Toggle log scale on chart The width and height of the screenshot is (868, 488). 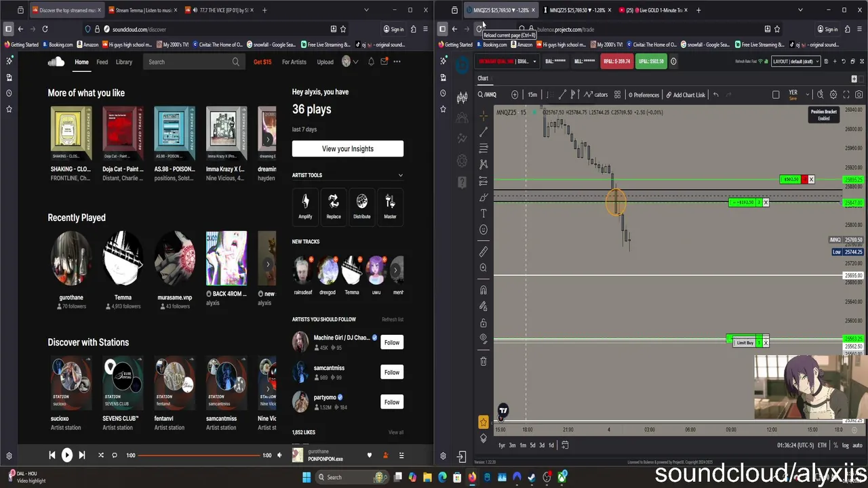(845, 445)
